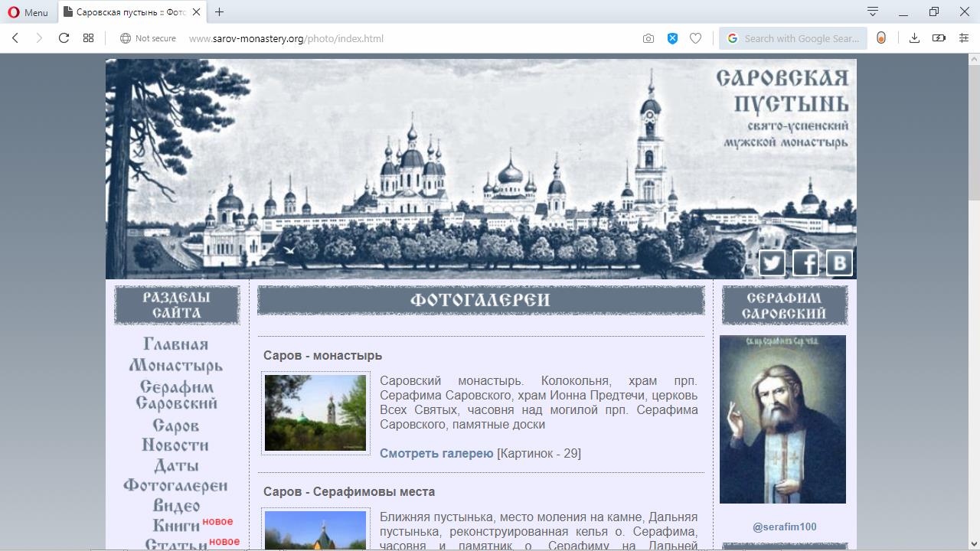Click Смотреть галерею link for Саров - монастырь
This screenshot has width=980, height=551.
point(436,454)
